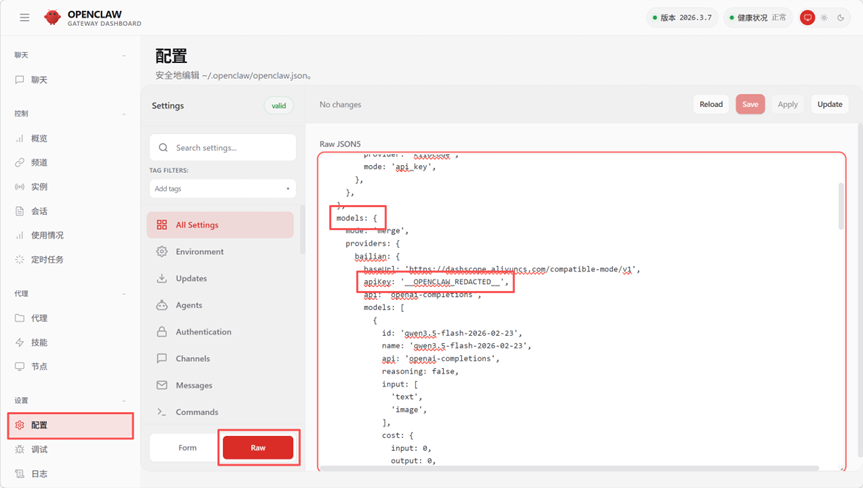The height and width of the screenshot is (488, 863).
Task: Open the 会话 sessions icon
Action: pos(19,211)
